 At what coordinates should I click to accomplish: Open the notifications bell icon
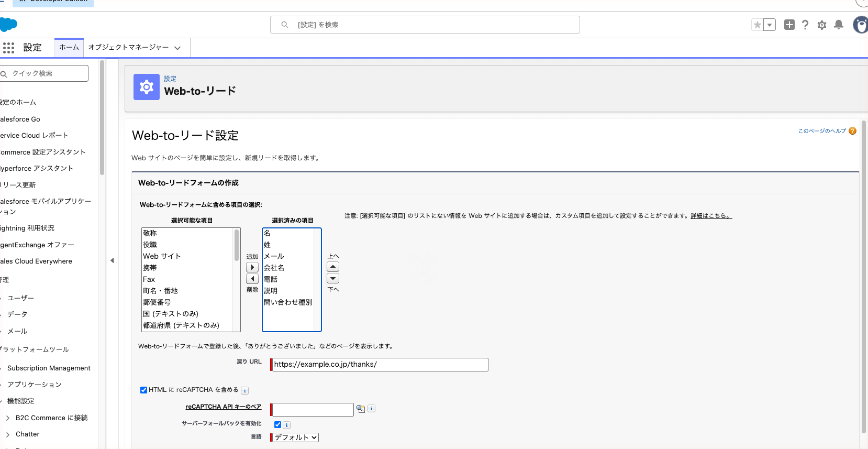pyautogui.click(x=839, y=25)
